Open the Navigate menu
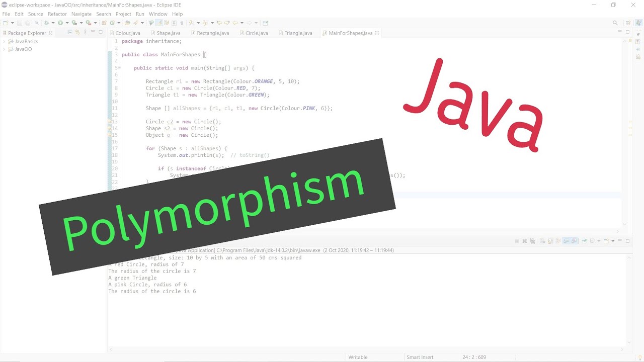This screenshot has width=644, height=362. coord(82,14)
